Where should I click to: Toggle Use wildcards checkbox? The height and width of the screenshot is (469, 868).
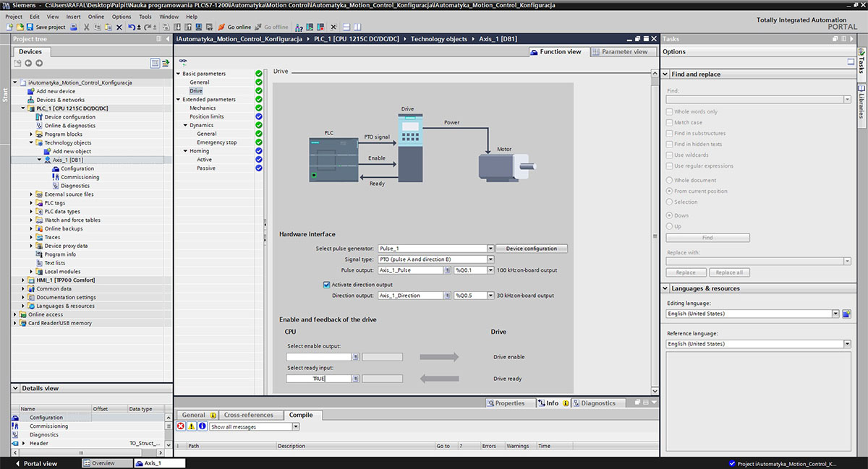click(669, 155)
